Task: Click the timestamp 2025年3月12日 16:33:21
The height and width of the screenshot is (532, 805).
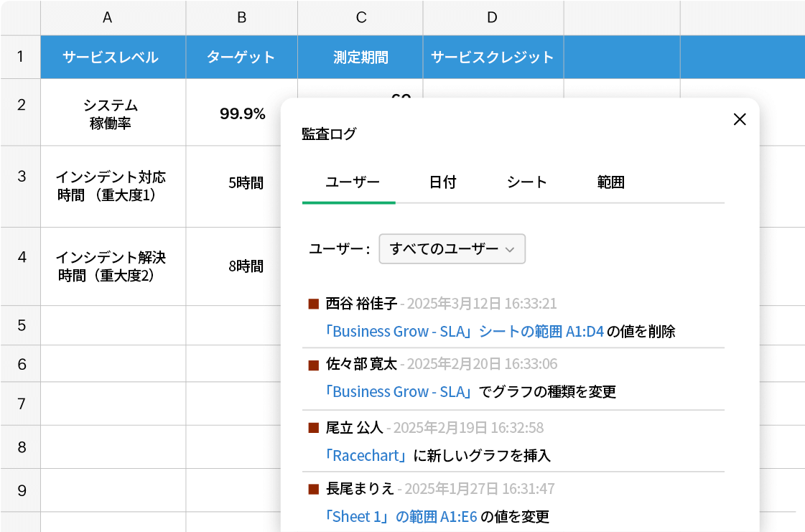Action: (x=482, y=304)
